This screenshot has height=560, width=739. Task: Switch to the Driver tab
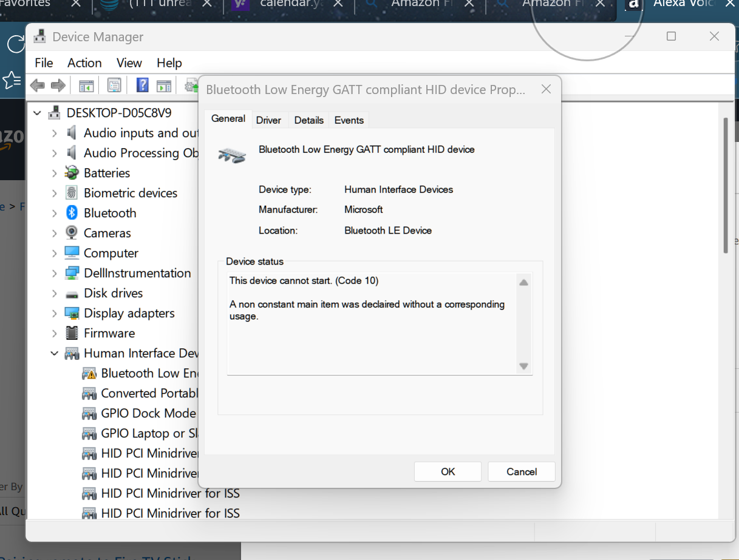268,120
